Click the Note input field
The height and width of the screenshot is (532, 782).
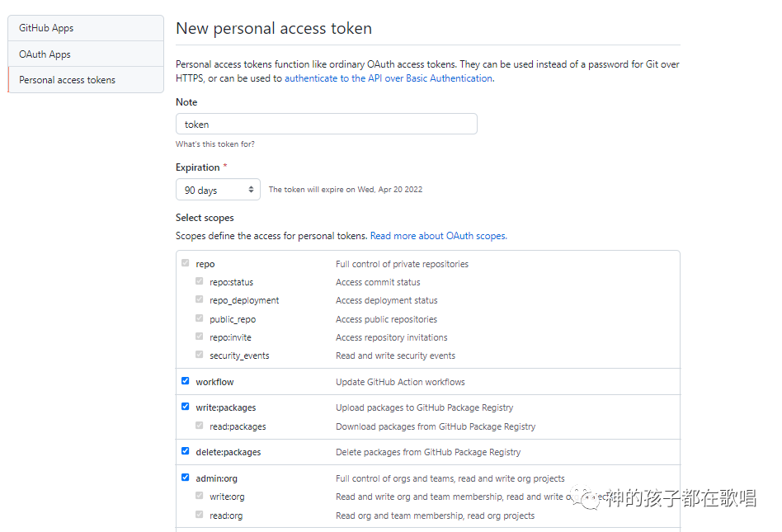[x=326, y=125]
